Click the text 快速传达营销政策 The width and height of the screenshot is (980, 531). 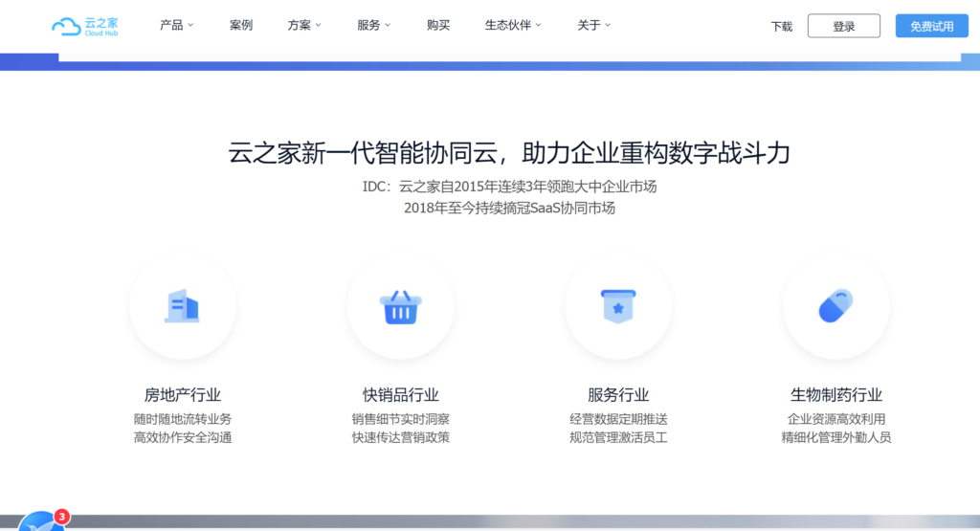(x=401, y=437)
